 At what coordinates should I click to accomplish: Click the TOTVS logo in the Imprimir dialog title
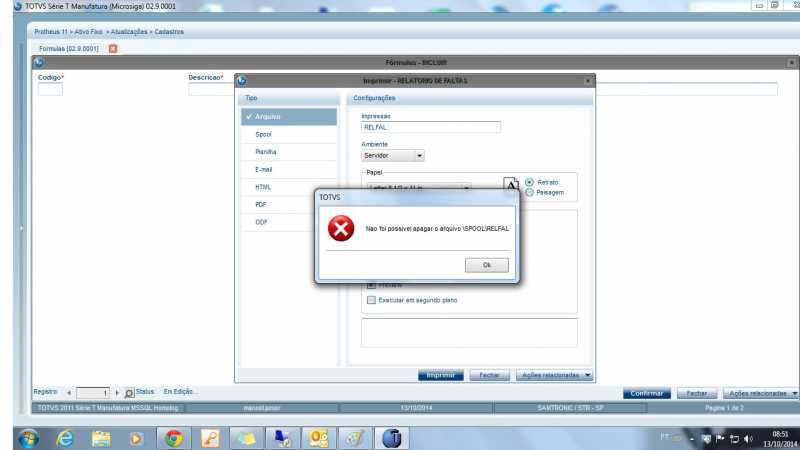click(x=242, y=81)
